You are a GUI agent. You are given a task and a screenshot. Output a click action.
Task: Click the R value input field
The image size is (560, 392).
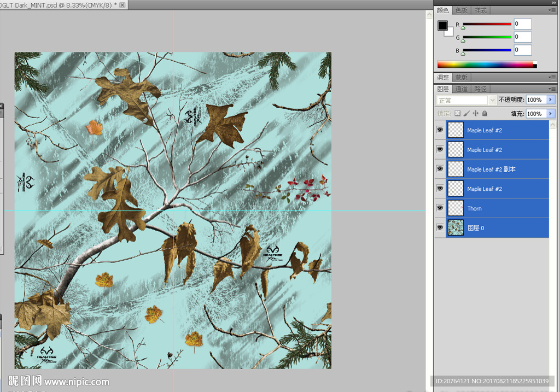522,24
